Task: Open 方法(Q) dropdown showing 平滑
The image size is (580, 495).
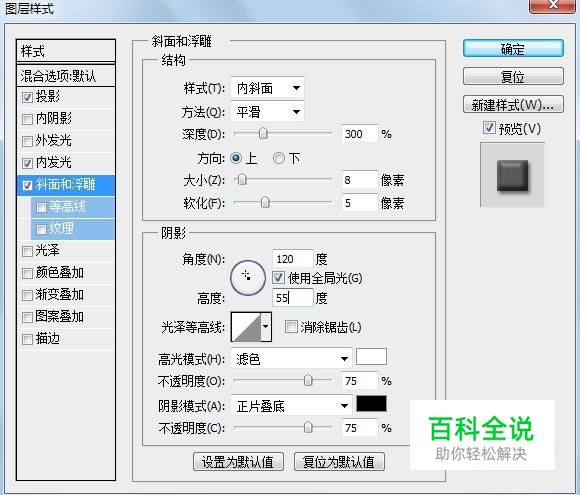Action: 267,112
